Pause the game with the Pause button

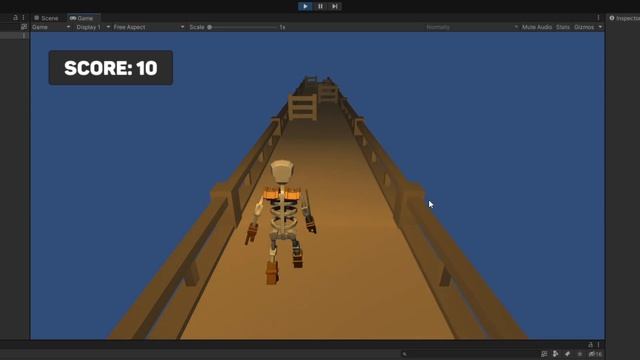coord(320,6)
